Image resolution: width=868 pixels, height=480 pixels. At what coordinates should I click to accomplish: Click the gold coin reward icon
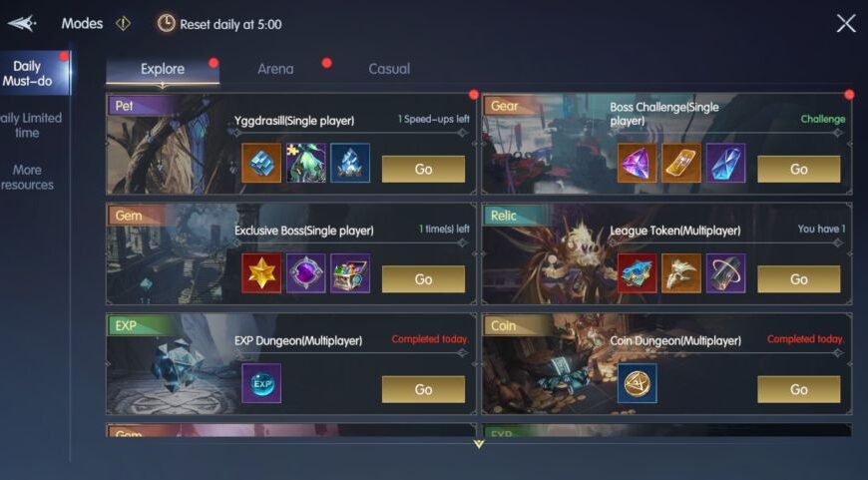click(638, 383)
